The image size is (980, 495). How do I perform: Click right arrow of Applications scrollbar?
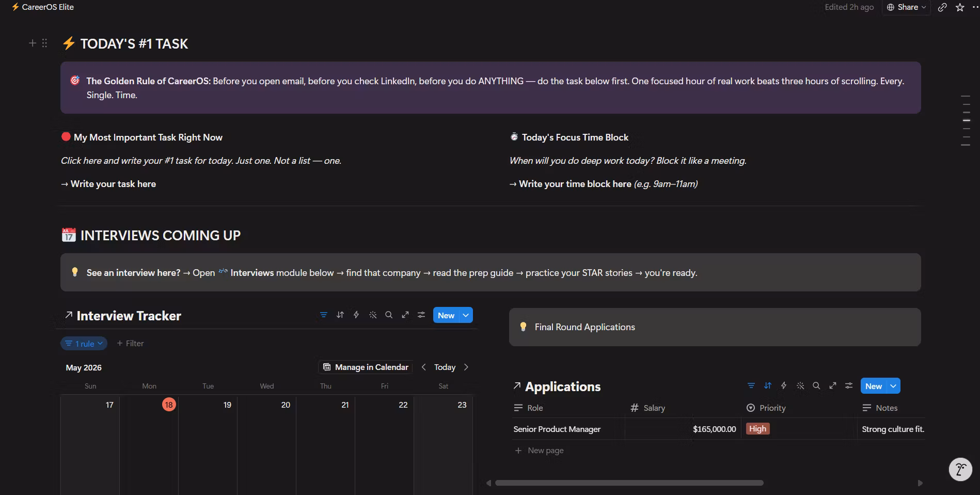point(920,483)
